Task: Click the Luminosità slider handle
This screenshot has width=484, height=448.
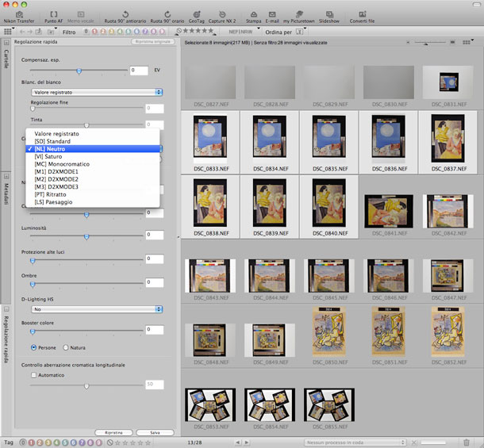Action: click(86, 236)
